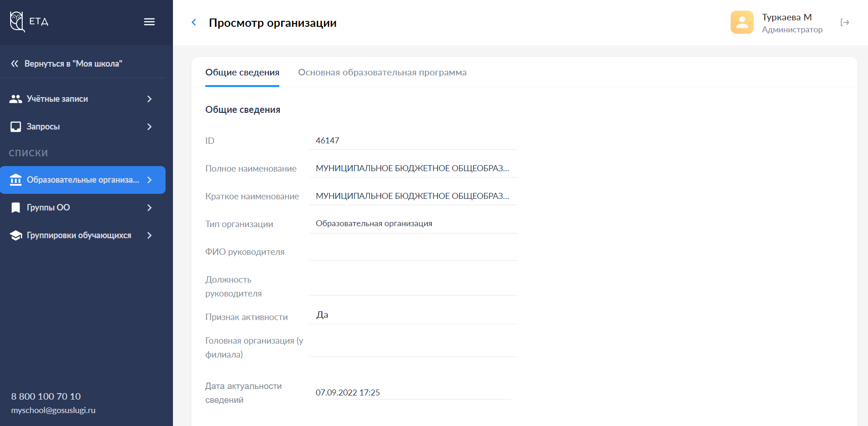This screenshot has height=426, width=868.
Task: Click the logout icon
Action: coord(844,22)
